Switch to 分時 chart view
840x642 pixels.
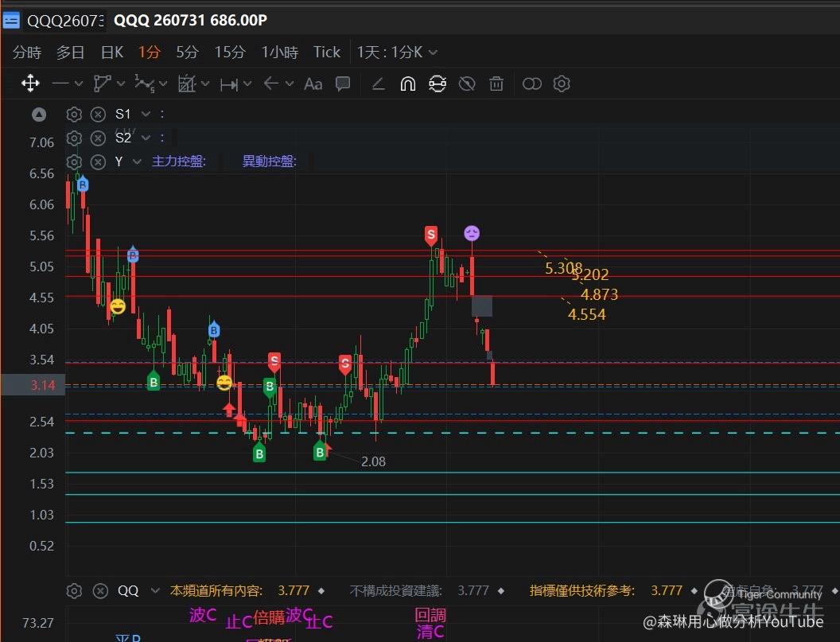27,52
